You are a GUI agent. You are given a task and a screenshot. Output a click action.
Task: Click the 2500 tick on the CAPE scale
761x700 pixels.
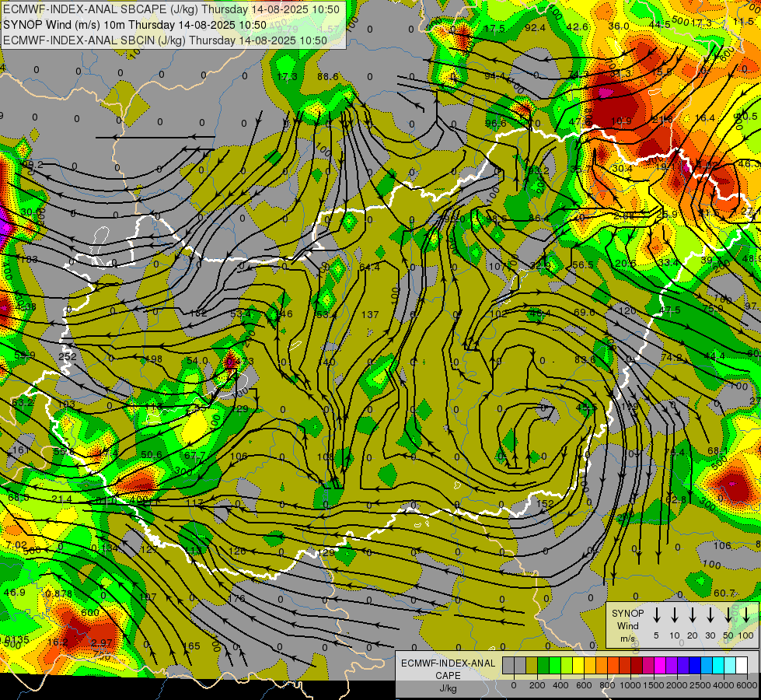[700, 685]
